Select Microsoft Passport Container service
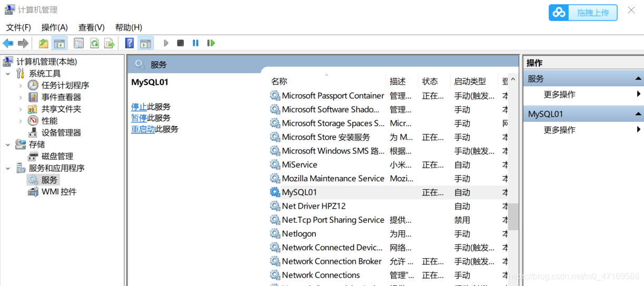Image resolution: width=644 pixels, height=286 pixels. (x=388, y=96)
